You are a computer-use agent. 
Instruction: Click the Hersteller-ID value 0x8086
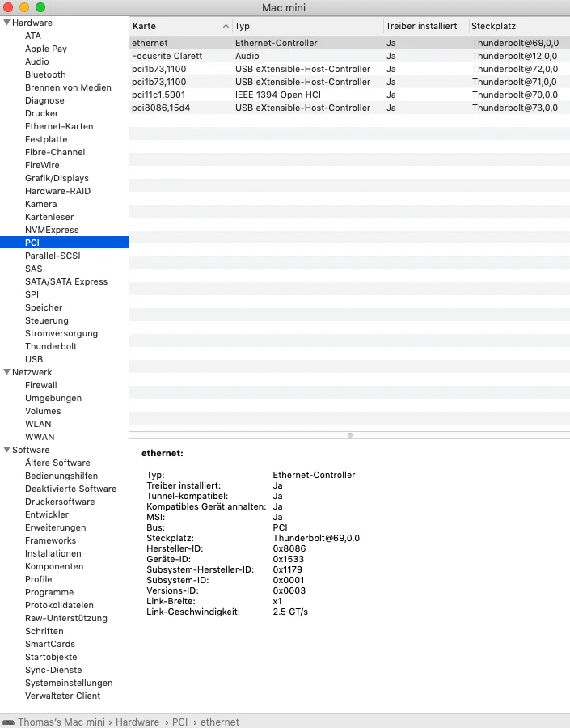[x=289, y=548]
